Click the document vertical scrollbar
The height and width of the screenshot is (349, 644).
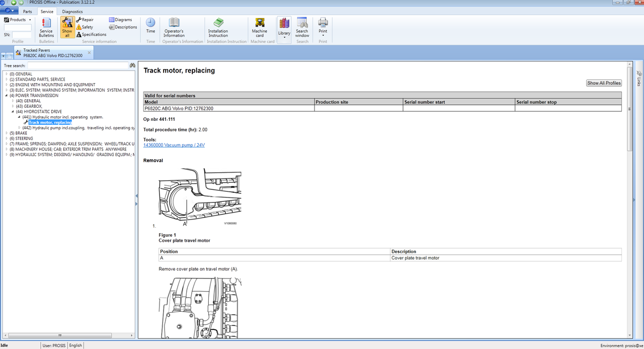629,108
